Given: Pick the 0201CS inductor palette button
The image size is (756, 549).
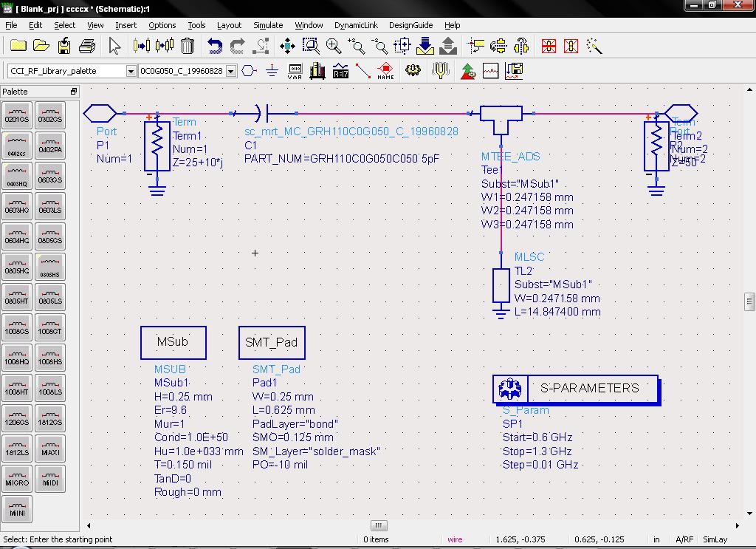Looking at the screenshot, I should [17, 115].
